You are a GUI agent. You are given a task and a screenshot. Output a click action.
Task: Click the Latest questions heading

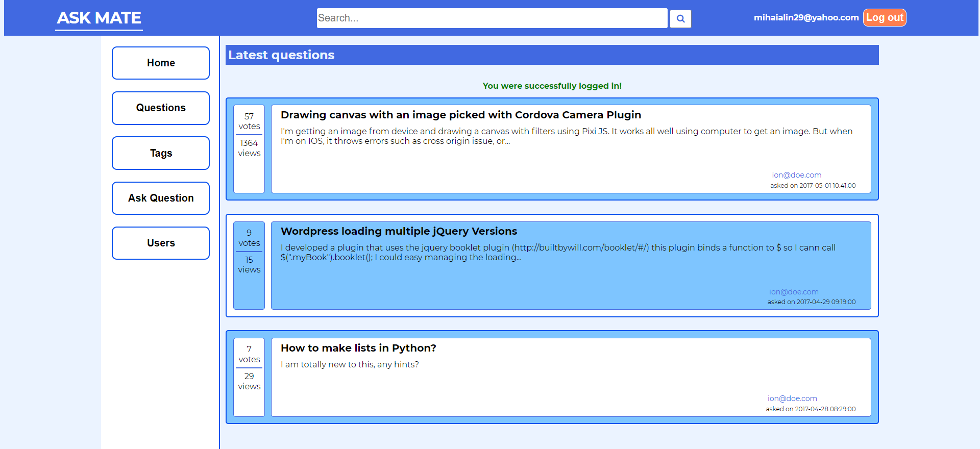pyautogui.click(x=281, y=55)
